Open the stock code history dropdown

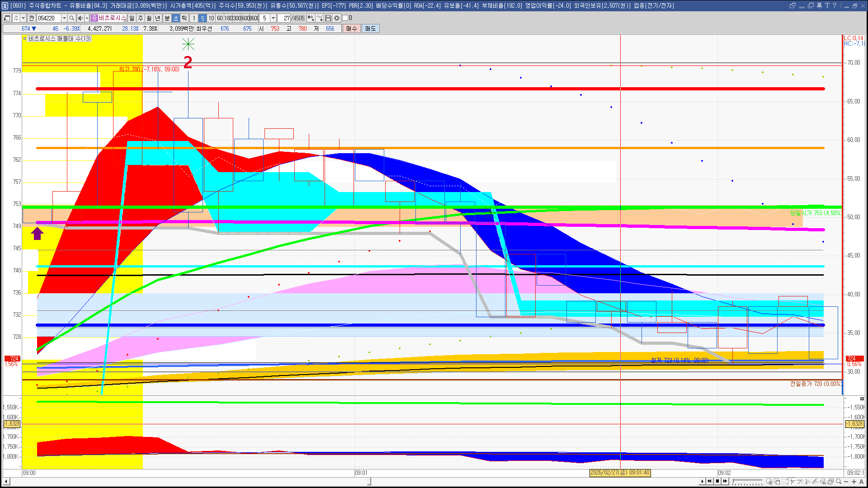point(64,18)
